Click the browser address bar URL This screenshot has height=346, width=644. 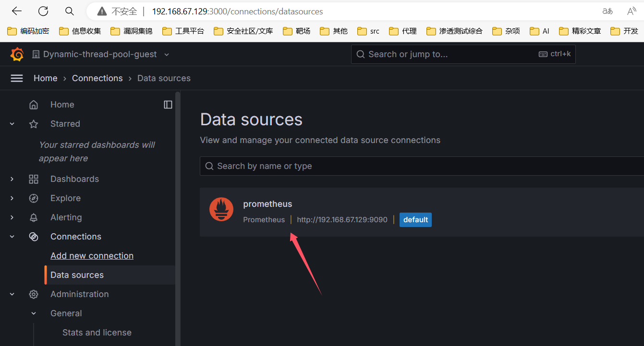tap(237, 11)
